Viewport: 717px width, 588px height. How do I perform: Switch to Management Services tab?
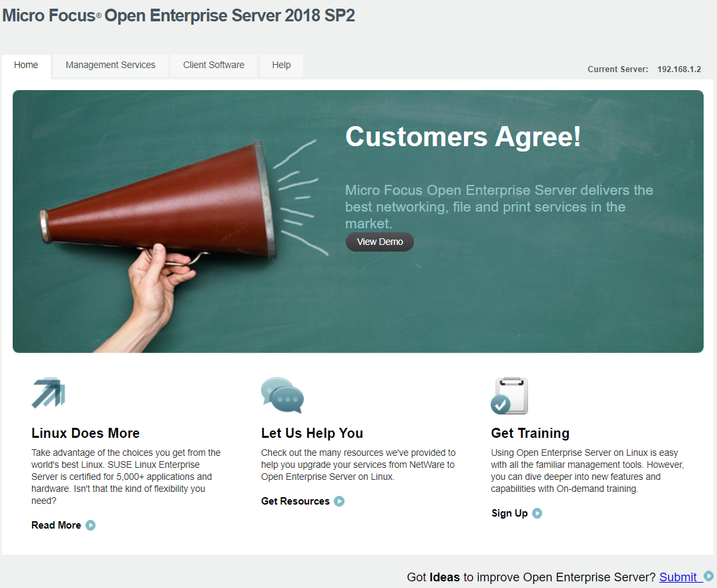(x=111, y=65)
